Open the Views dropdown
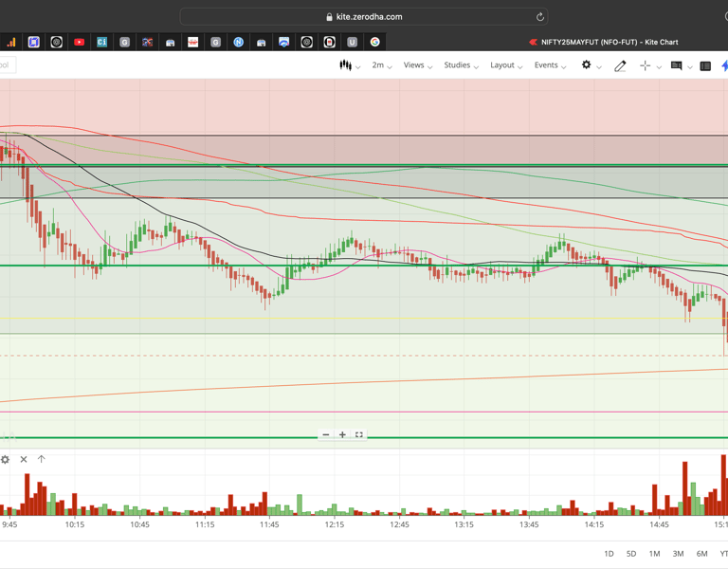This screenshot has width=728, height=569. coord(418,65)
